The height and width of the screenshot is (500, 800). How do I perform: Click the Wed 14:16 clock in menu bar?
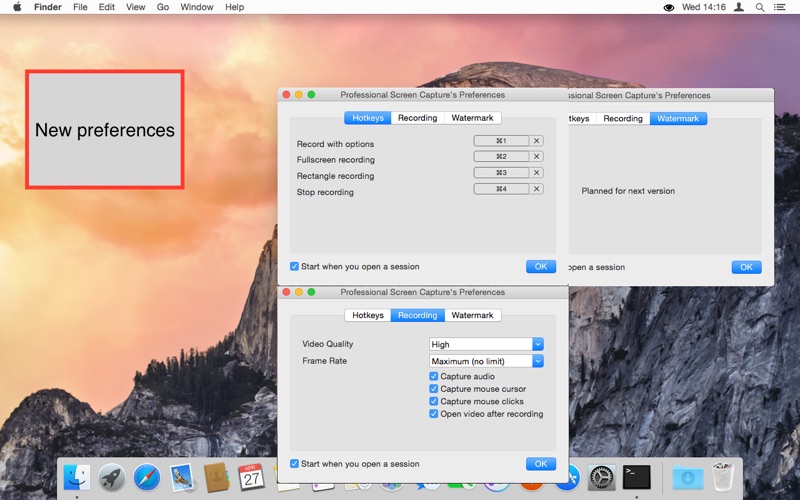704,7
